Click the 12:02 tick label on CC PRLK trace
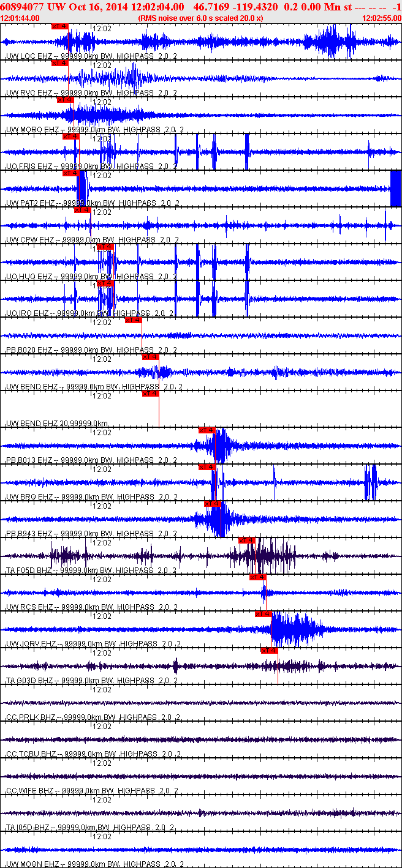The height and width of the screenshot is (868, 402). (102, 689)
